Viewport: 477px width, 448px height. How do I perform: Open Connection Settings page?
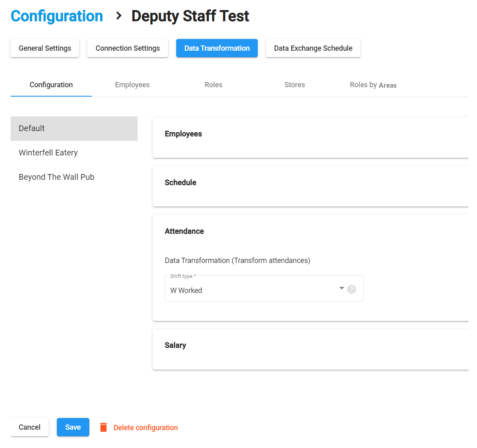coord(127,48)
